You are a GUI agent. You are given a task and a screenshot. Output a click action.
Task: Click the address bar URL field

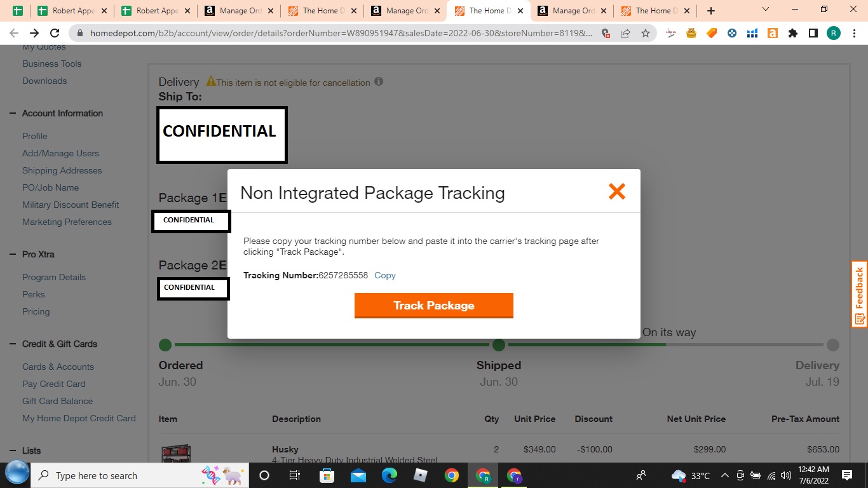(341, 33)
